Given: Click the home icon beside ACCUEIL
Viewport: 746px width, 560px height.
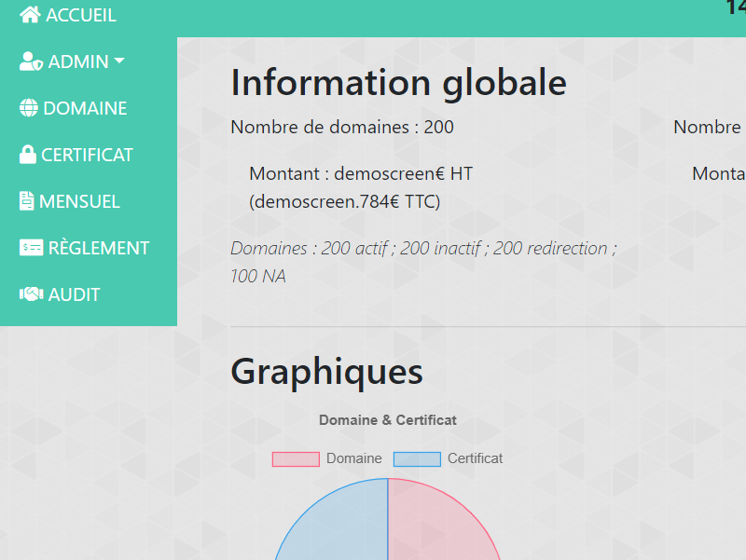Looking at the screenshot, I should click(30, 15).
